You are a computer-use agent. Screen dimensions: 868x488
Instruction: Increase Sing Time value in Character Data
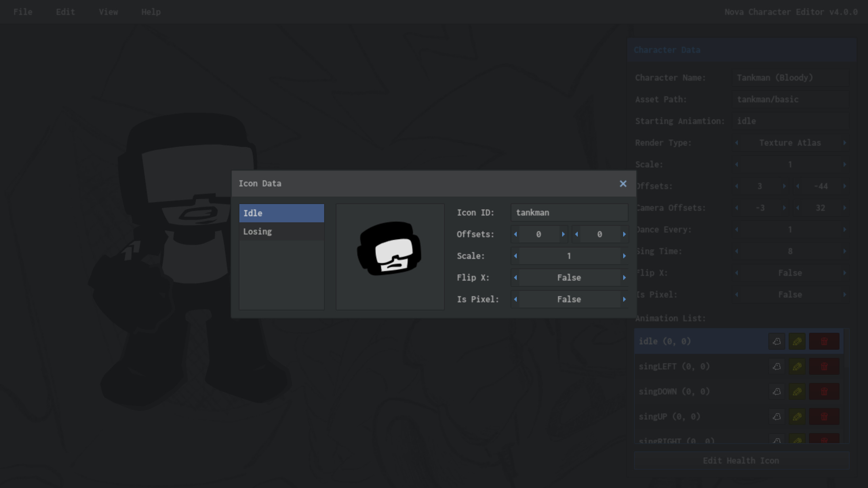click(x=845, y=251)
